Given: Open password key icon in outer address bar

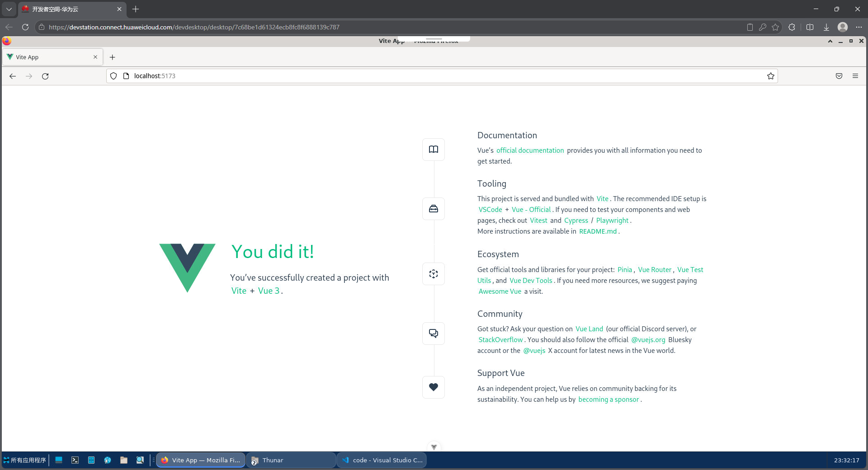Looking at the screenshot, I should pyautogui.click(x=763, y=27).
